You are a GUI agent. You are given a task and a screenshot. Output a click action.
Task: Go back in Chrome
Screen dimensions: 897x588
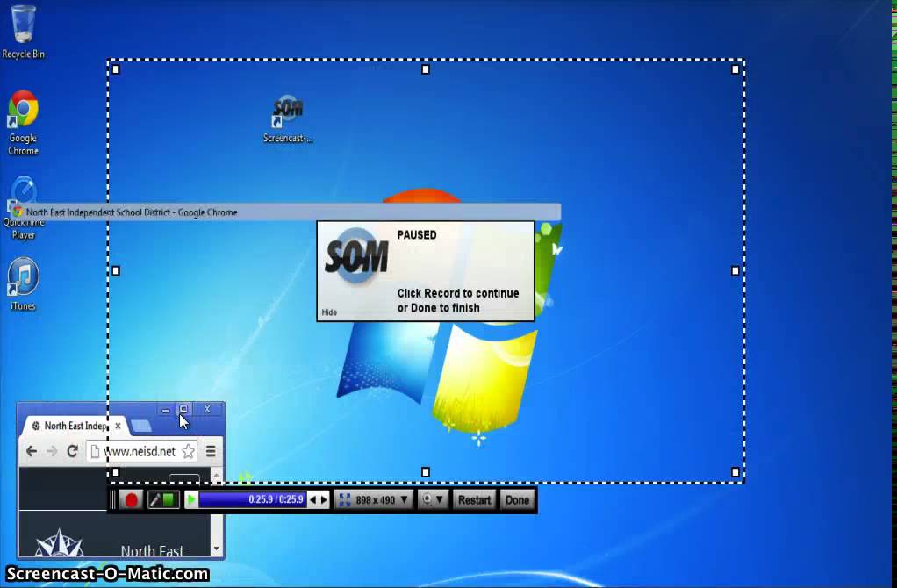pos(32,451)
